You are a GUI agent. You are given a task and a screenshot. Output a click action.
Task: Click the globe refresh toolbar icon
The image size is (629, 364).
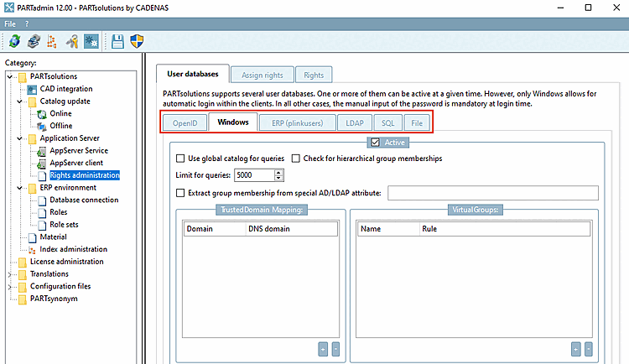click(15, 41)
